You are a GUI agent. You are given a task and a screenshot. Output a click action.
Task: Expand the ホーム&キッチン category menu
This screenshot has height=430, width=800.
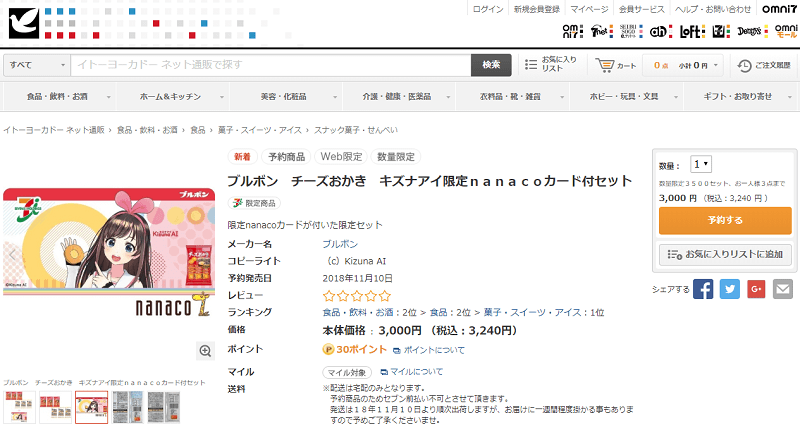[x=173, y=96]
